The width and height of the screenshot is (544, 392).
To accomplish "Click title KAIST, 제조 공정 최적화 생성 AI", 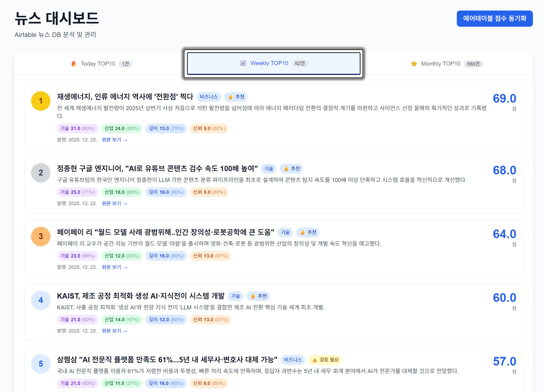I will (141, 296).
